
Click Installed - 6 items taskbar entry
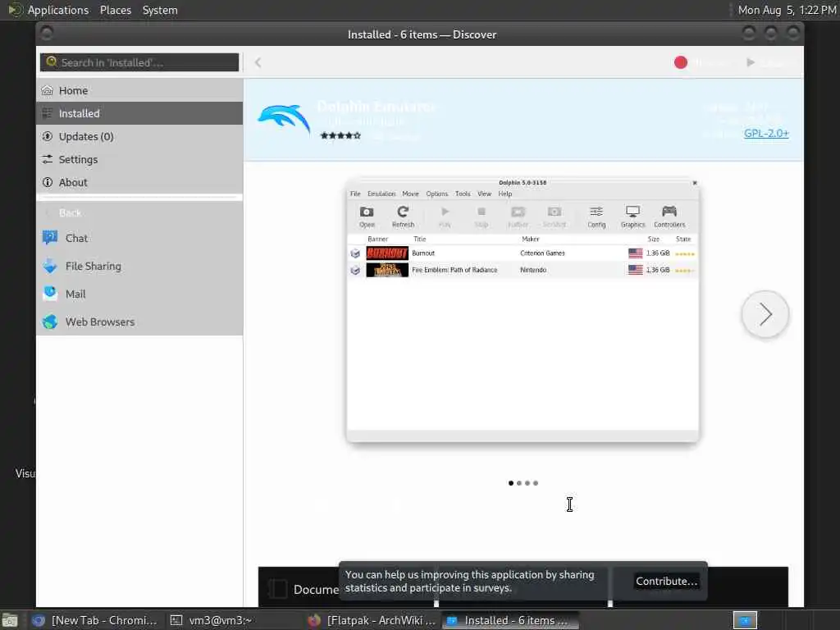point(510,620)
